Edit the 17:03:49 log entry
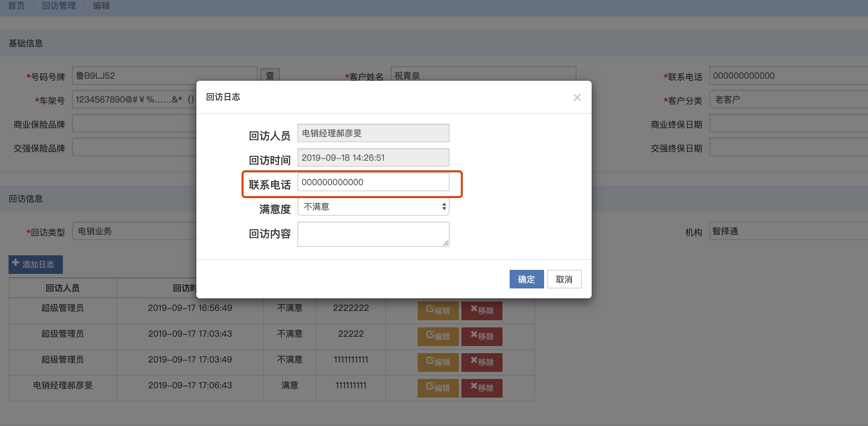 pyautogui.click(x=438, y=362)
